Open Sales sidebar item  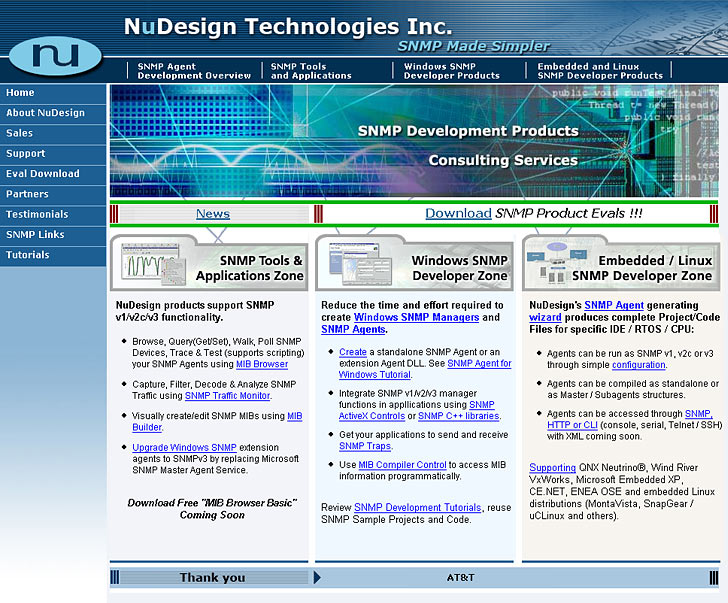53,133
